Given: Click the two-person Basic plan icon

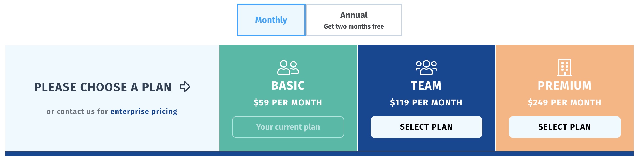Looking at the screenshot, I should tap(288, 67).
